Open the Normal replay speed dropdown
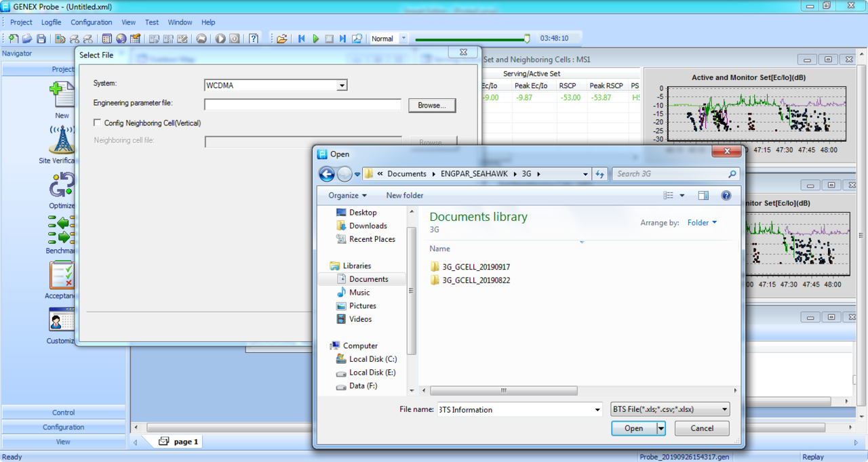 404,39
